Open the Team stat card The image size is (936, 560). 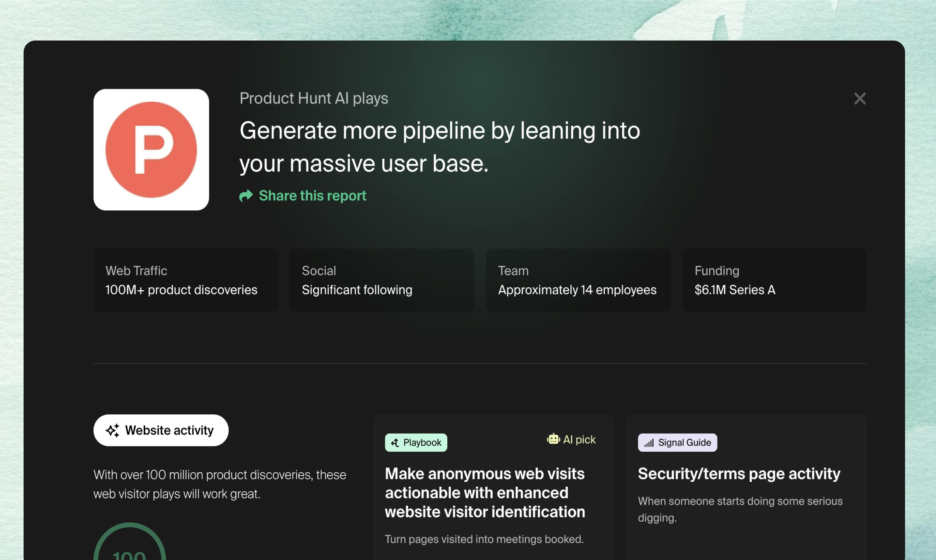(x=578, y=280)
